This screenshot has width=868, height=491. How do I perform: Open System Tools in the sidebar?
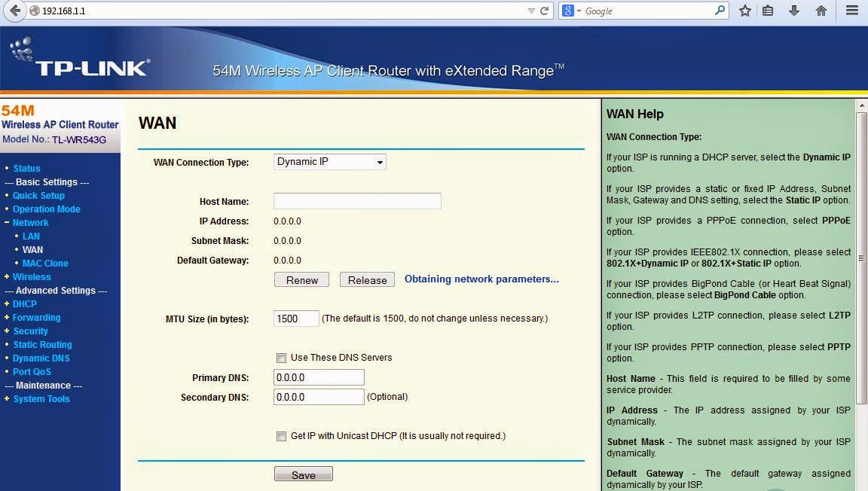pos(41,398)
